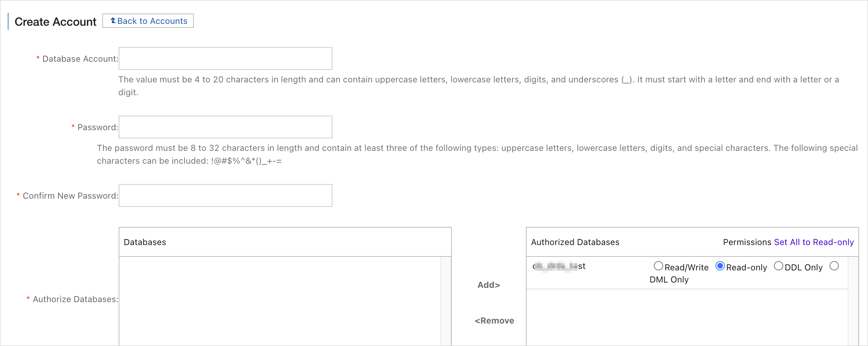Pick the DDL Only radio option

pyautogui.click(x=779, y=266)
